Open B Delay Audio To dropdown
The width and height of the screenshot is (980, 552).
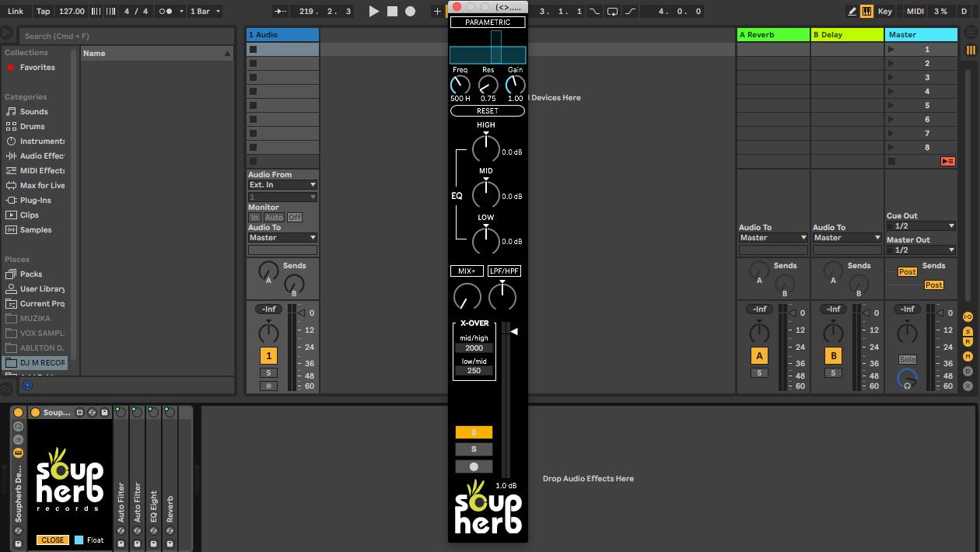click(847, 238)
